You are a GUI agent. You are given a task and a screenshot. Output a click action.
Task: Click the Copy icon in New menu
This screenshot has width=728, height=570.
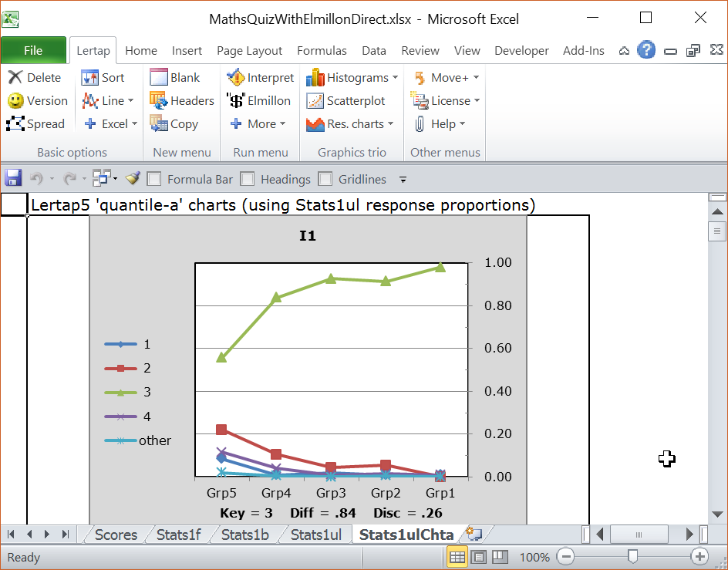pos(159,123)
